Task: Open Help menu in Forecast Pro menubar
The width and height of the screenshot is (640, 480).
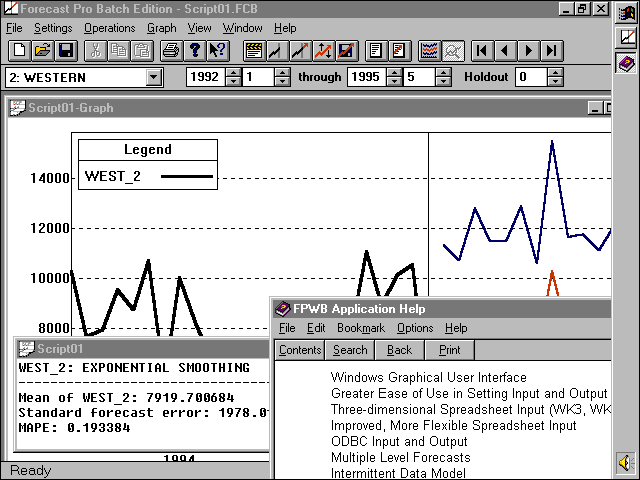Action: point(285,28)
